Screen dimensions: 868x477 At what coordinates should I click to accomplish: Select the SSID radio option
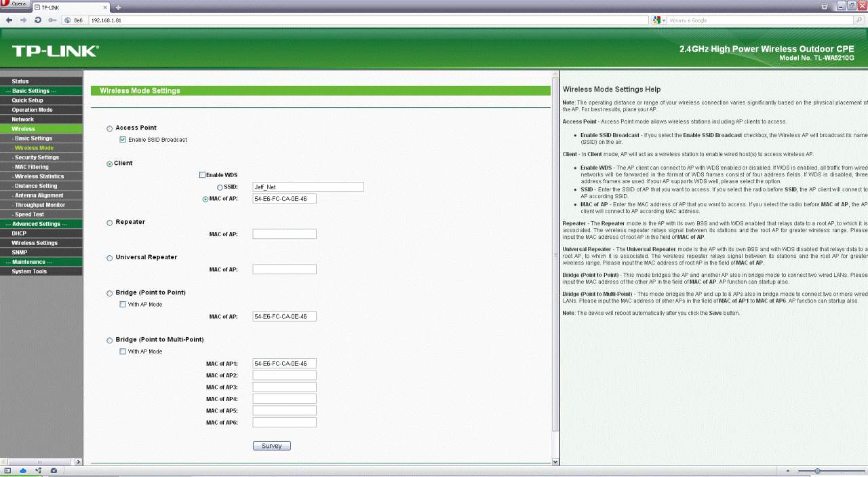point(220,187)
